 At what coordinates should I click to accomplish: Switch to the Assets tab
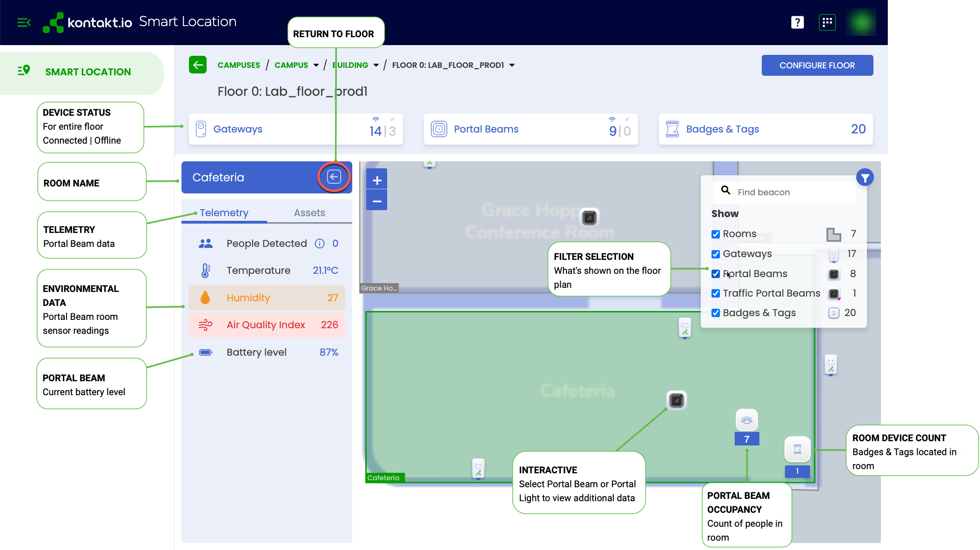click(309, 213)
